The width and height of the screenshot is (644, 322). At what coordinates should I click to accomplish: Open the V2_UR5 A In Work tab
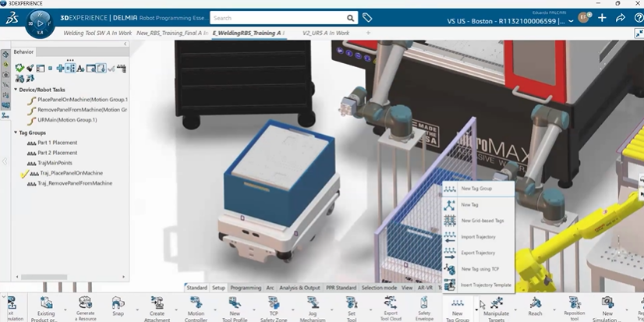click(x=326, y=33)
